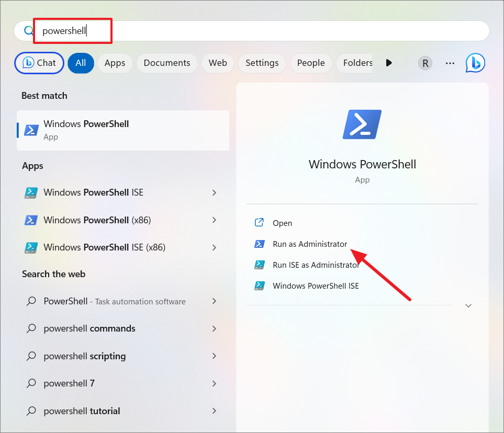Collapse the preview pane with the down chevron

(468, 305)
